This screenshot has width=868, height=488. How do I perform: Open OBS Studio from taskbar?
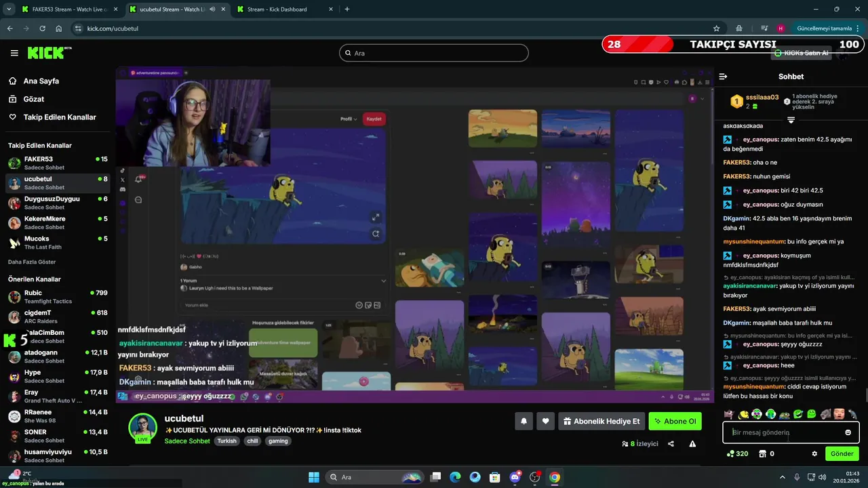pyautogui.click(x=534, y=477)
